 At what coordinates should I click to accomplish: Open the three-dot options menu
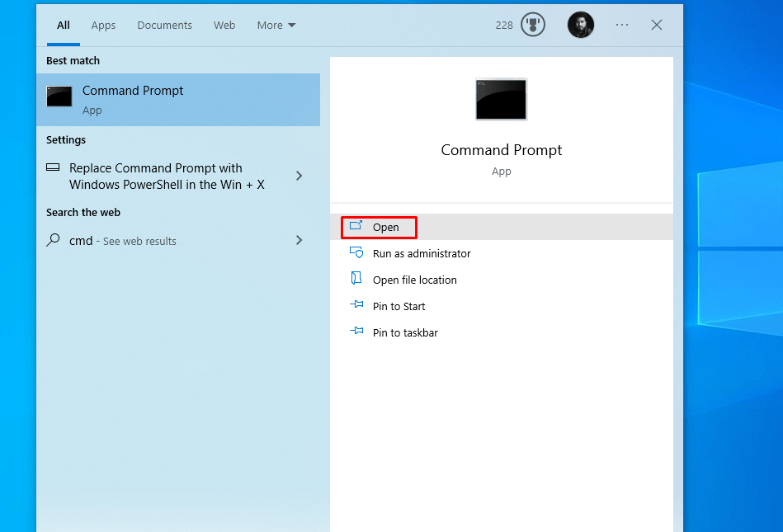click(622, 25)
